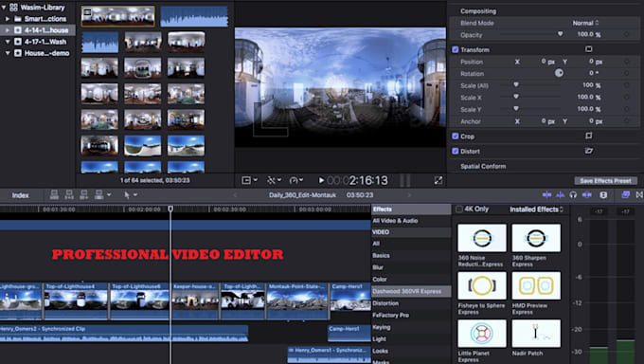The width and height of the screenshot is (644, 364).
Task: Click the Daily_360_Edit-Montauk project title
Action: 303,195
